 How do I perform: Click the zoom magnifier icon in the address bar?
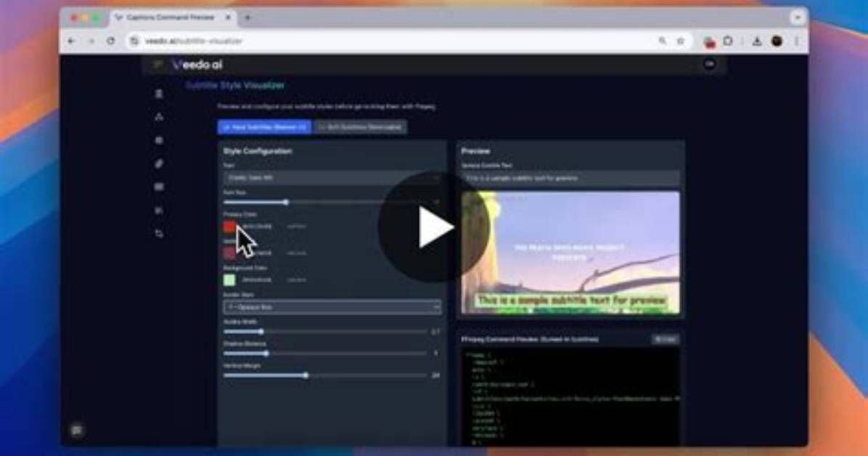click(662, 41)
